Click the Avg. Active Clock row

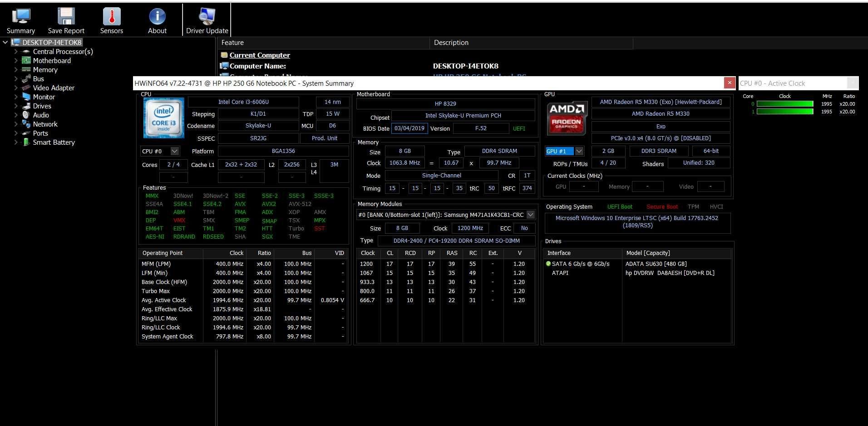pos(243,300)
